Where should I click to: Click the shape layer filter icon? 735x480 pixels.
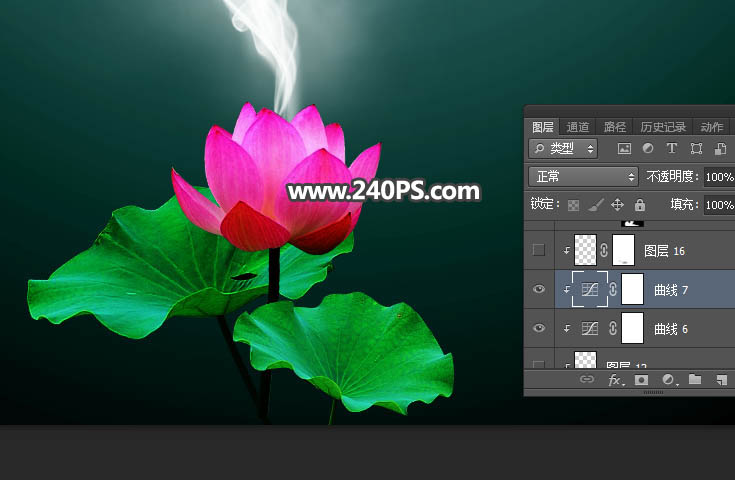click(x=696, y=148)
